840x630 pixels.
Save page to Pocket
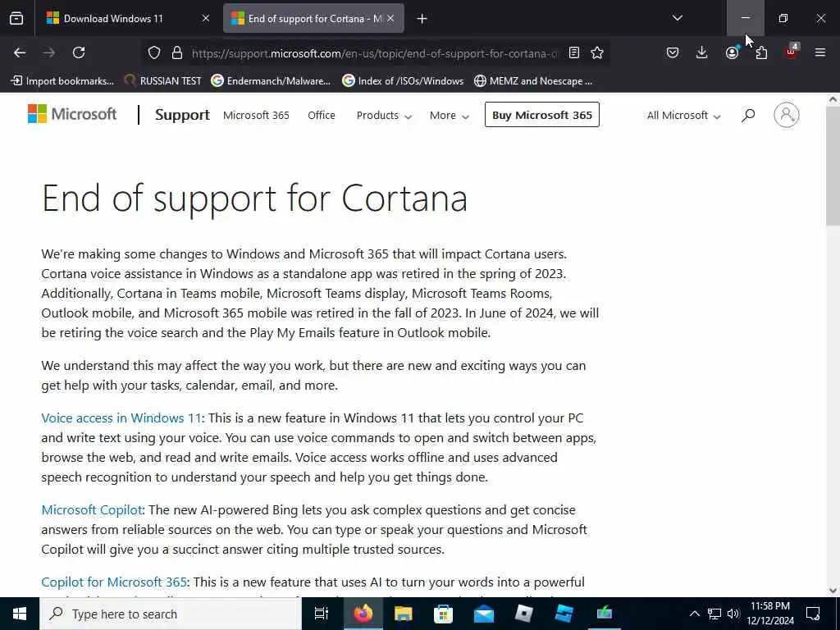[673, 52]
